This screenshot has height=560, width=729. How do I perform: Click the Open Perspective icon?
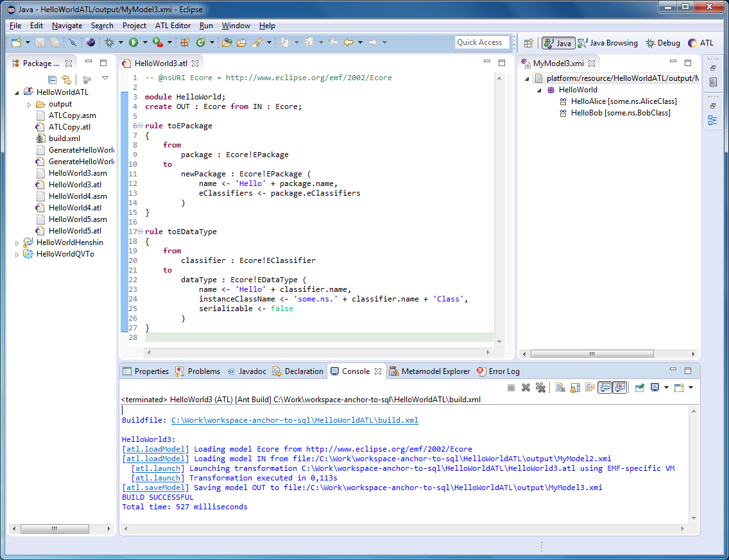click(529, 43)
